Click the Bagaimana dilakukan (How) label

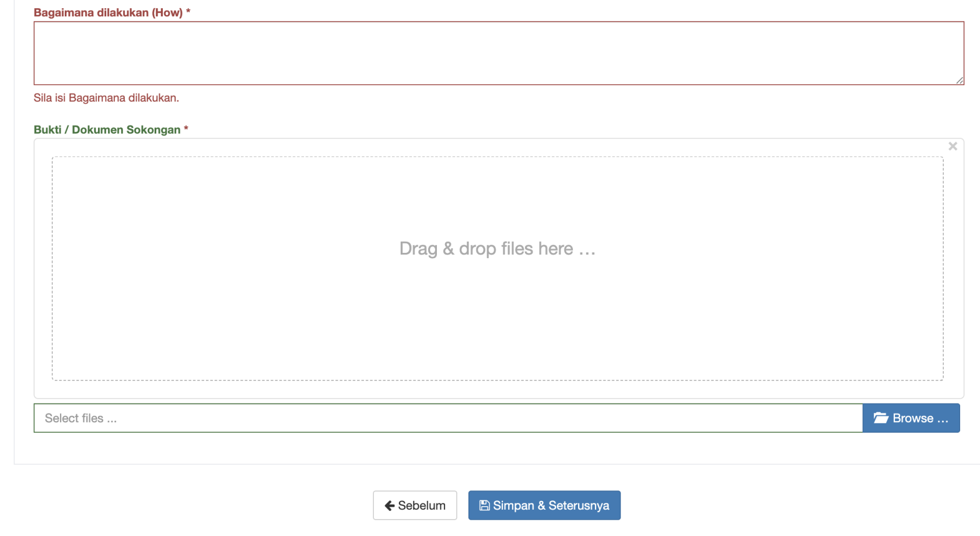108,12
